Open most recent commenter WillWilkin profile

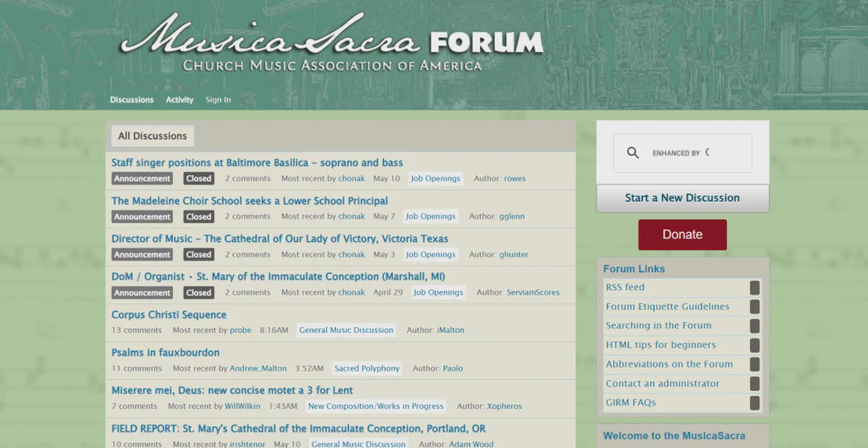coord(242,406)
